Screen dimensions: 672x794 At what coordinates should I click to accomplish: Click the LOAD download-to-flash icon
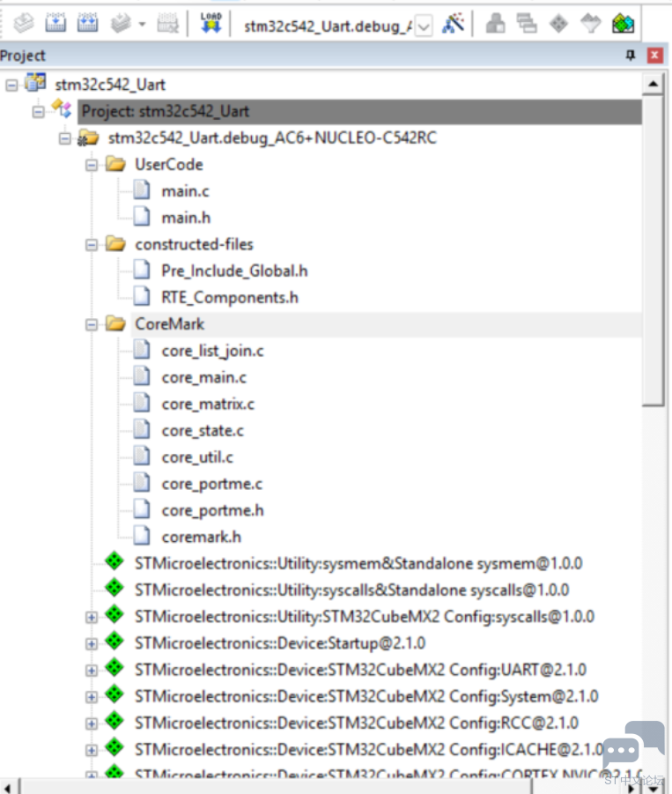(211, 23)
